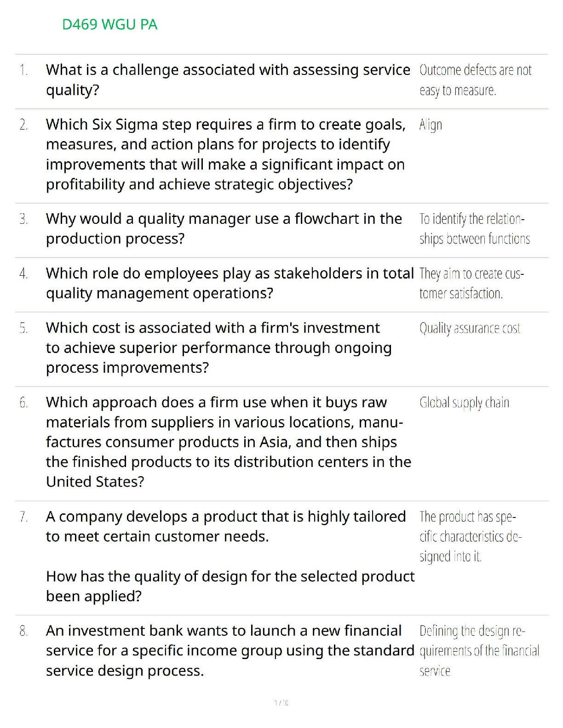Select the employees as stakeholders question
The height and width of the screenshot is (728, 563).
pyautogui.click(x=230, y=283)
